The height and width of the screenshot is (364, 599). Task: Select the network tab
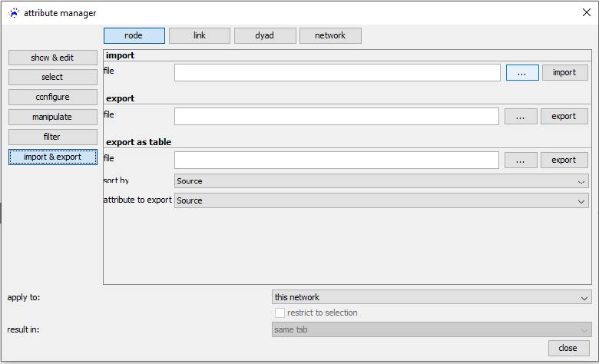pos(330,35)
